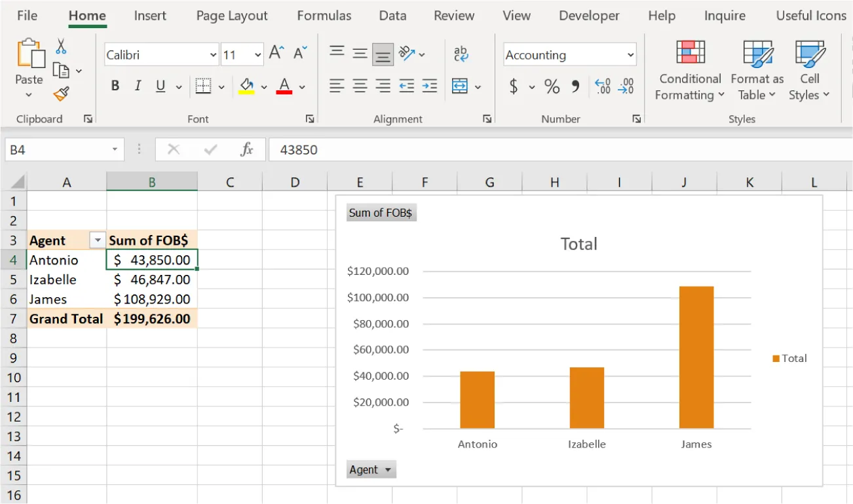Open the font size dropdown
The image size is (853, 504).
[x=259, y=54]
